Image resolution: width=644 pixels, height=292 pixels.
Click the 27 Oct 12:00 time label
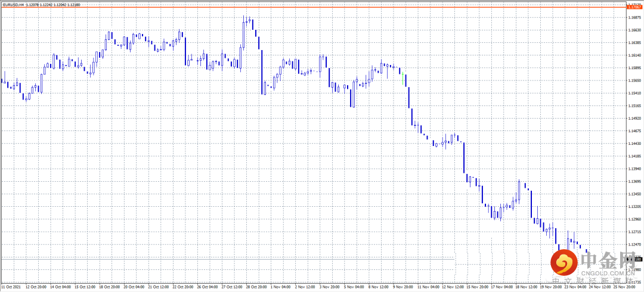click(x=233, y=287)
